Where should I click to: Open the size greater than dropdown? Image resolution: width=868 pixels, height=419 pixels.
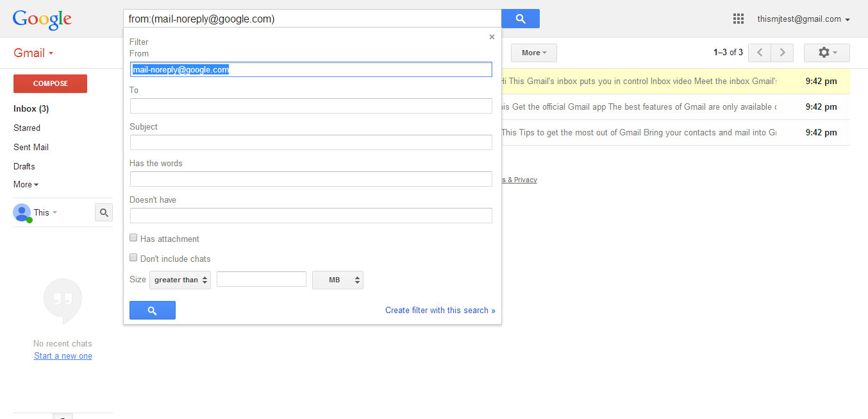tap(180, 280)
